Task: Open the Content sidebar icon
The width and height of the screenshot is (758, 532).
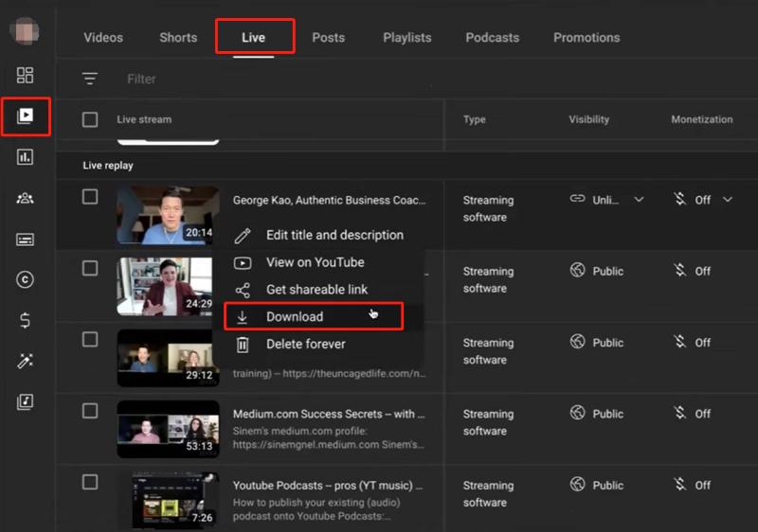Action: [x=26, y=115]
